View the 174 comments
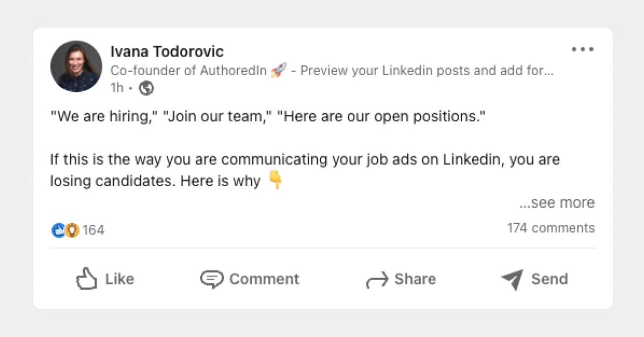This screenshot has width=644, height=337. point(550,228)
